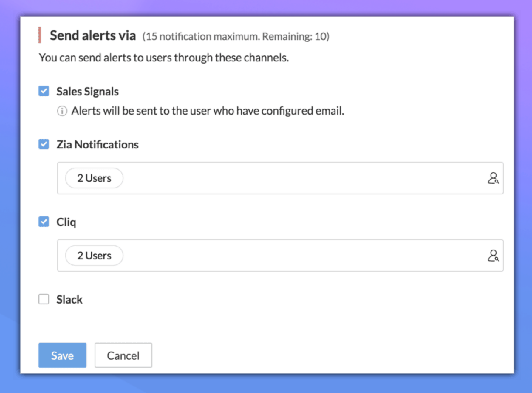The height and width of the screenshot is (393, 532).
Task: Click empty area of Cliq user field
Action: click(x=296, y=256)
